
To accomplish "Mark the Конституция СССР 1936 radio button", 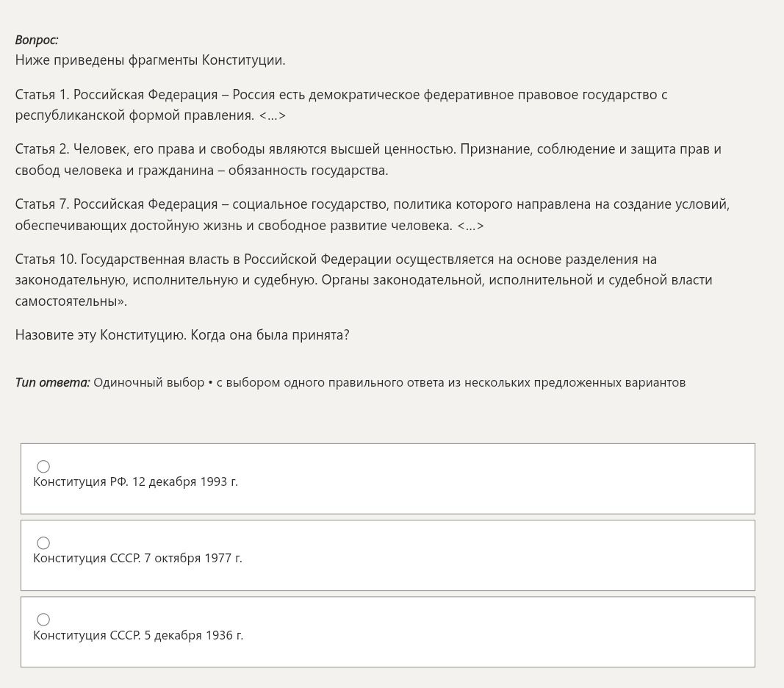I will [x=43, y=620].
